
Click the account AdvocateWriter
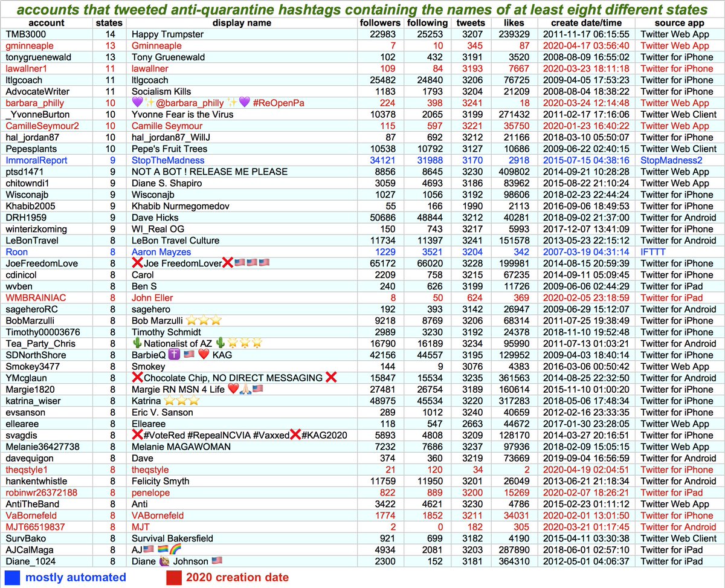[37, 92]
